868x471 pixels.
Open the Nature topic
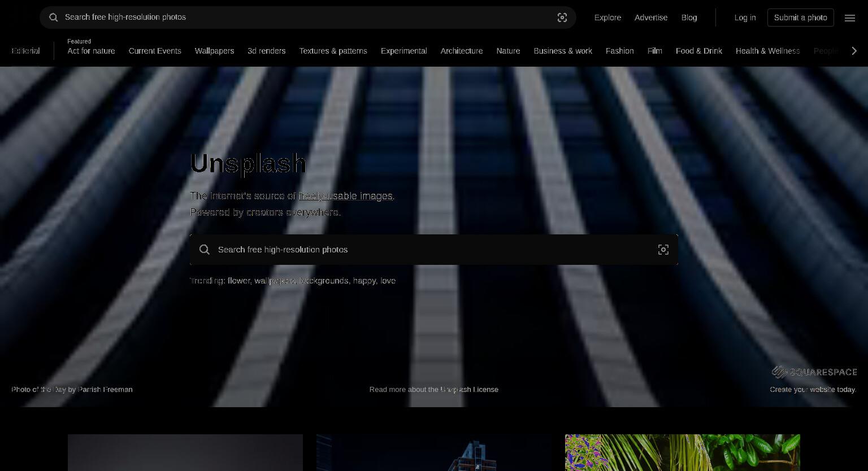[x=508, y=51]
